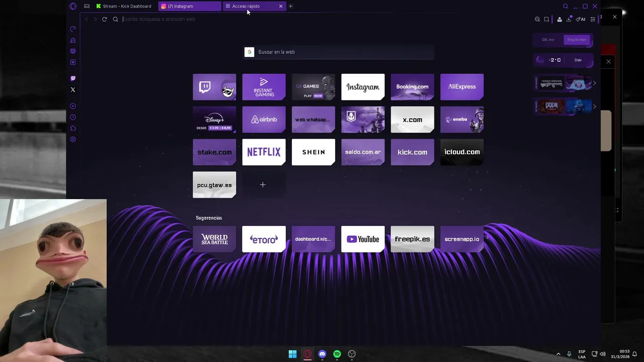
Task: Open the YouTube suggestion tile
Action: pyautogui.click(x=363, y=239)
